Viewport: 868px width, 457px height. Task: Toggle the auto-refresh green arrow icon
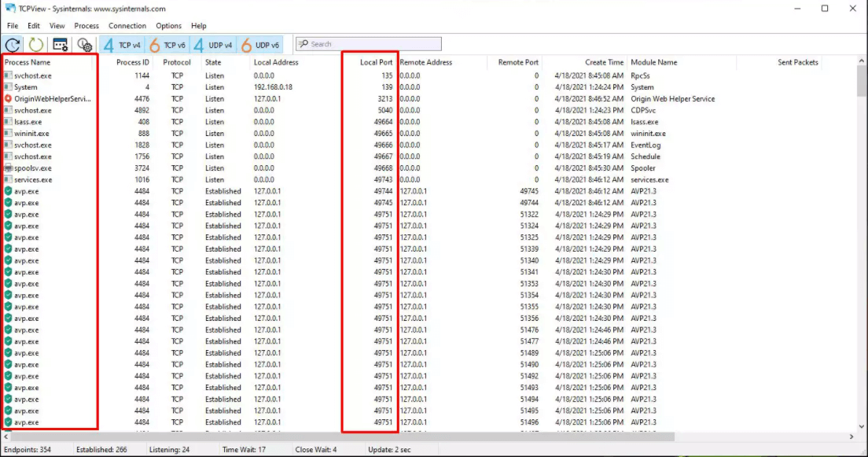36,45
